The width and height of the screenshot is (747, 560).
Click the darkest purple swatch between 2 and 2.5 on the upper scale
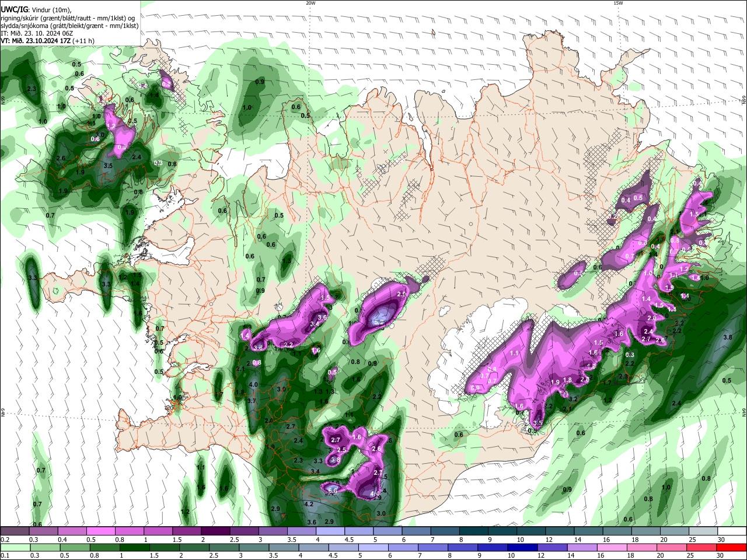tap(215, 531)
